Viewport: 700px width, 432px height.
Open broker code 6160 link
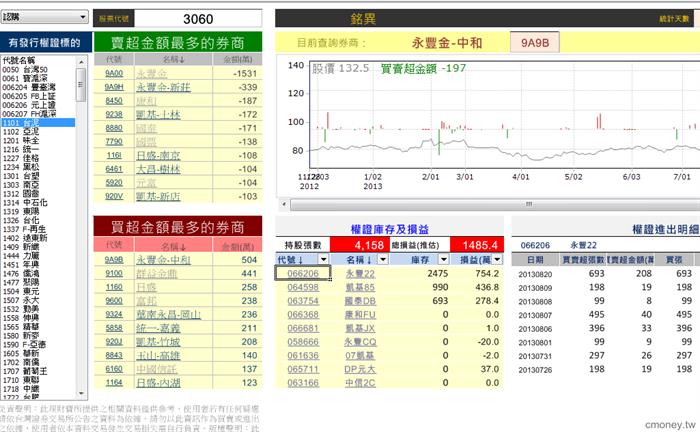click(x=114, y=369)
